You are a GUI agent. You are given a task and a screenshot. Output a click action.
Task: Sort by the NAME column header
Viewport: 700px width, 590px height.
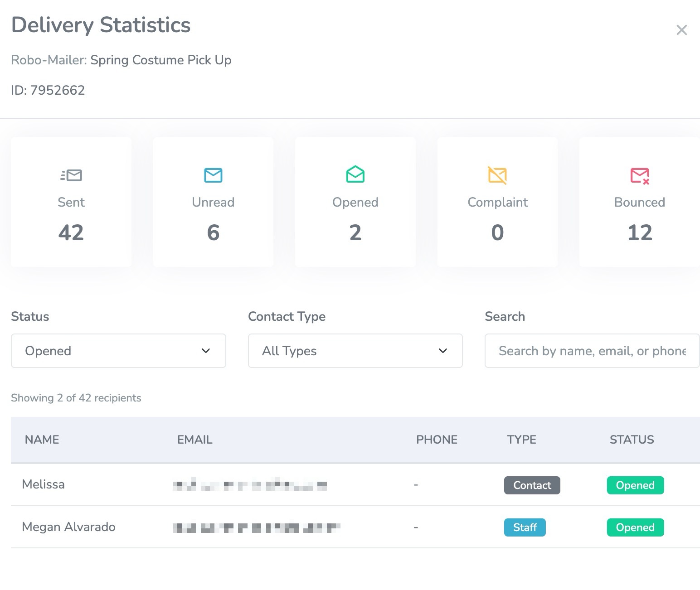(42, 440)
